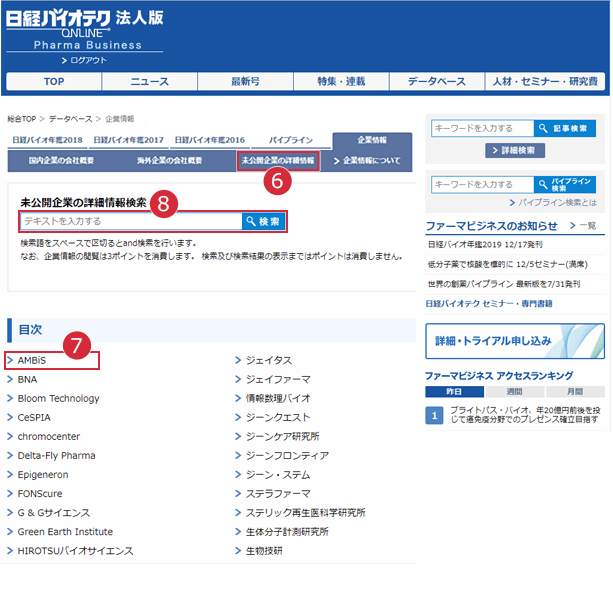Viewport: 613px width, 601px height.
Task: Open 生物技研 company entry
Action: pos(264,551)
